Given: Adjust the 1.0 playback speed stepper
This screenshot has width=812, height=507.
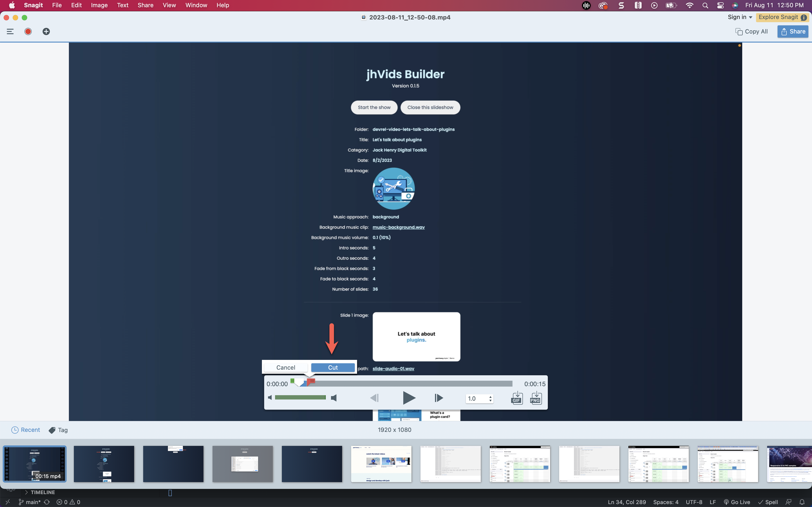Looking at the screenshot, I should (490, 398).
